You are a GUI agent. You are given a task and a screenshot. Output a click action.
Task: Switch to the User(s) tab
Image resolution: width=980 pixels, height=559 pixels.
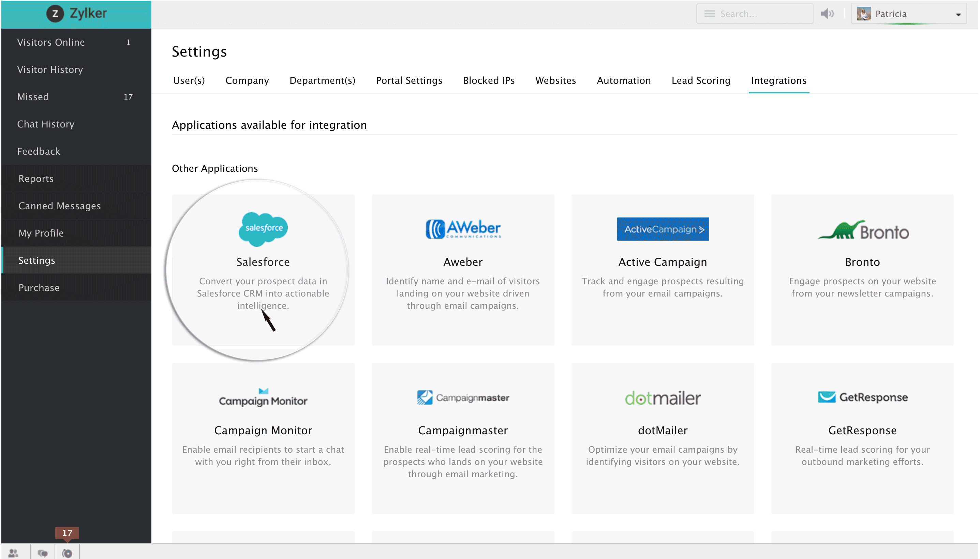pos(189,81)
